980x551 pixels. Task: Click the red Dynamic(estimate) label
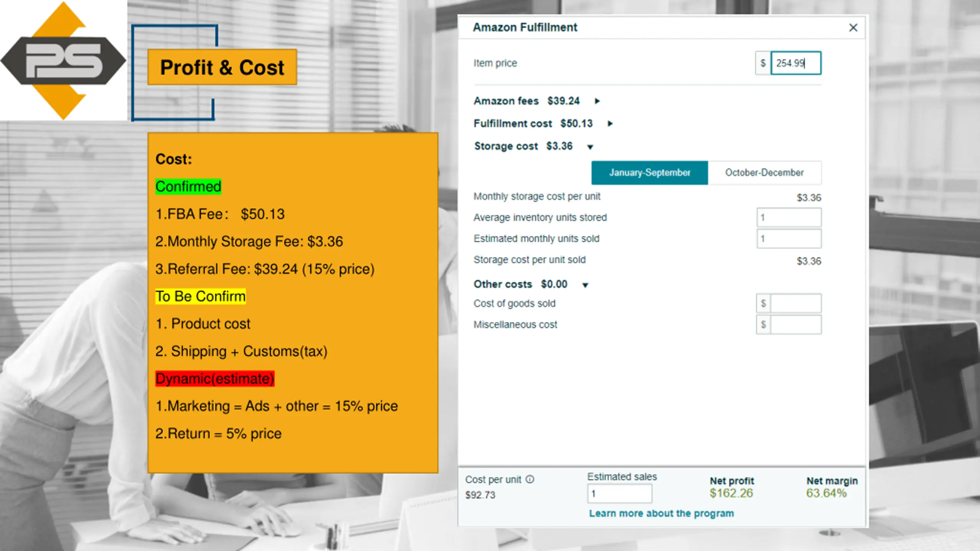[215, 379]
